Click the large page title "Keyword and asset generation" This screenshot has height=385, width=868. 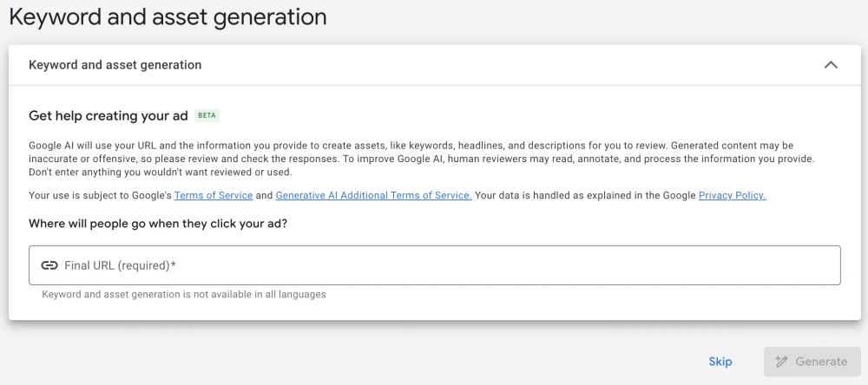(x=168, y=17)
